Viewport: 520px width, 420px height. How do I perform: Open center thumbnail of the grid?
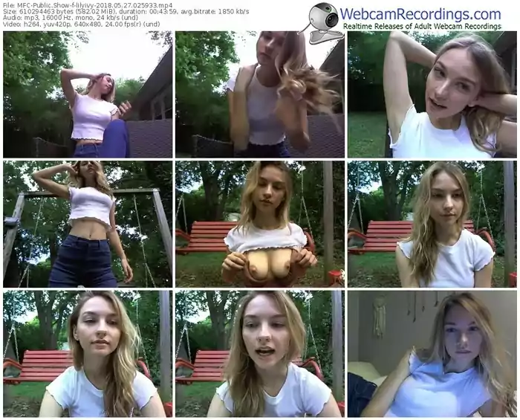pos(260,224)
